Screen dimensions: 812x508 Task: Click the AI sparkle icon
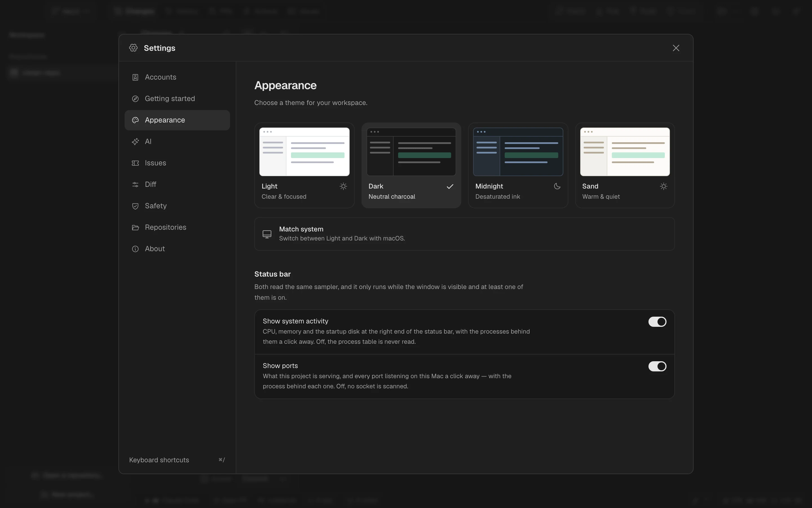click(135, 142)
